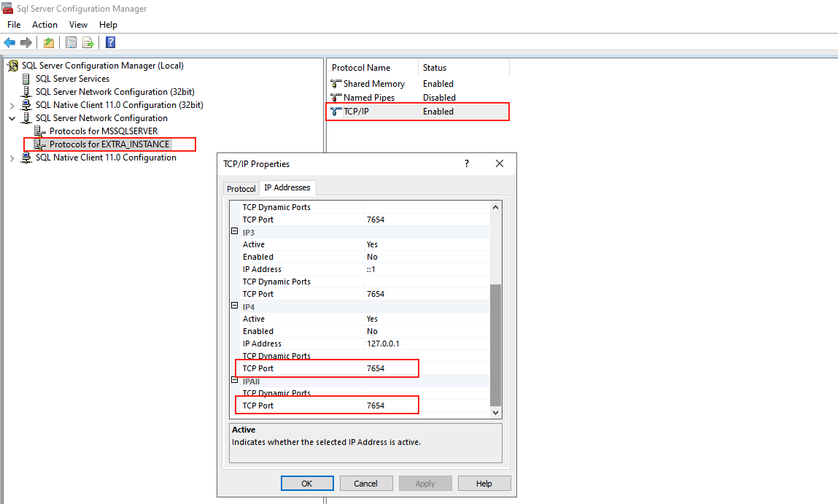The height and width of the screenshot is (504, 838).
Task: Click Cancel in TCP/IP Properties
Action: point(366,483)
